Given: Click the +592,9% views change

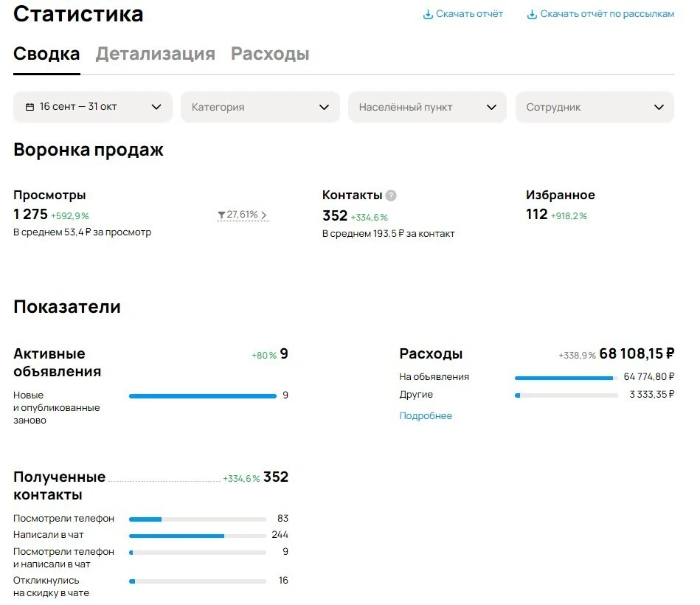Looking at the screenshot, I should (x=69, y=216).
